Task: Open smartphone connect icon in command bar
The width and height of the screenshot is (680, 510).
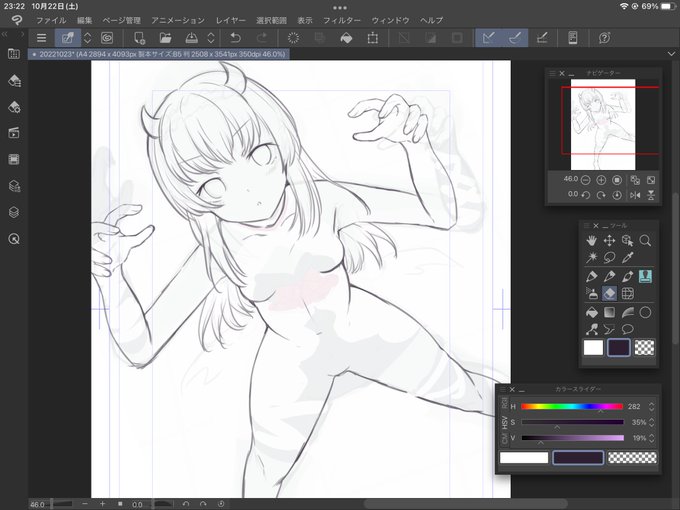Action: pyautogui.click(x=572, y=38)
